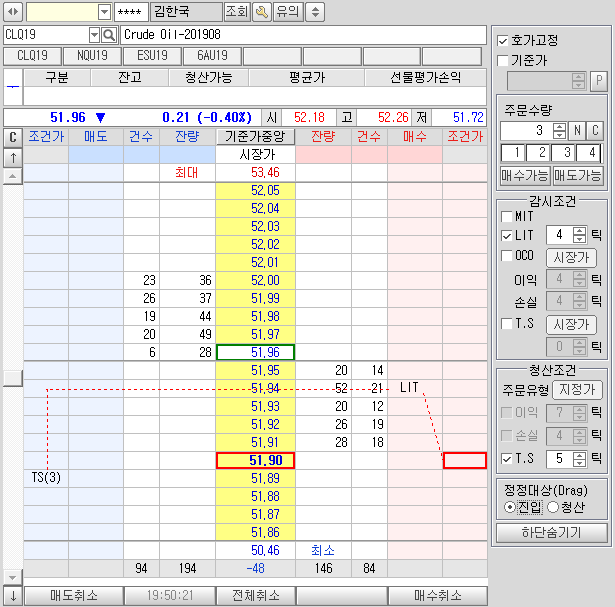
Task: Click the up-down arrows icon beside 유의
Action: (x=315, y=12)
